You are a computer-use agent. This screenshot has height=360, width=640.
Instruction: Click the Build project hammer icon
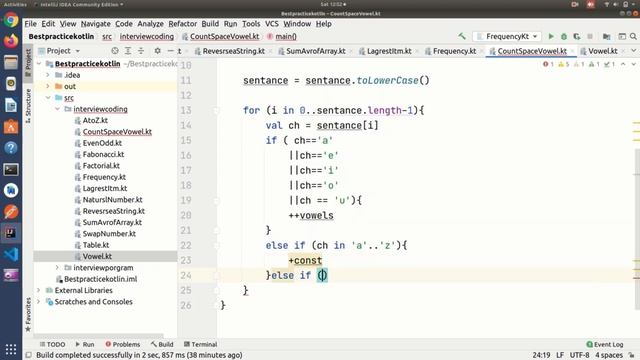point(462,36)
